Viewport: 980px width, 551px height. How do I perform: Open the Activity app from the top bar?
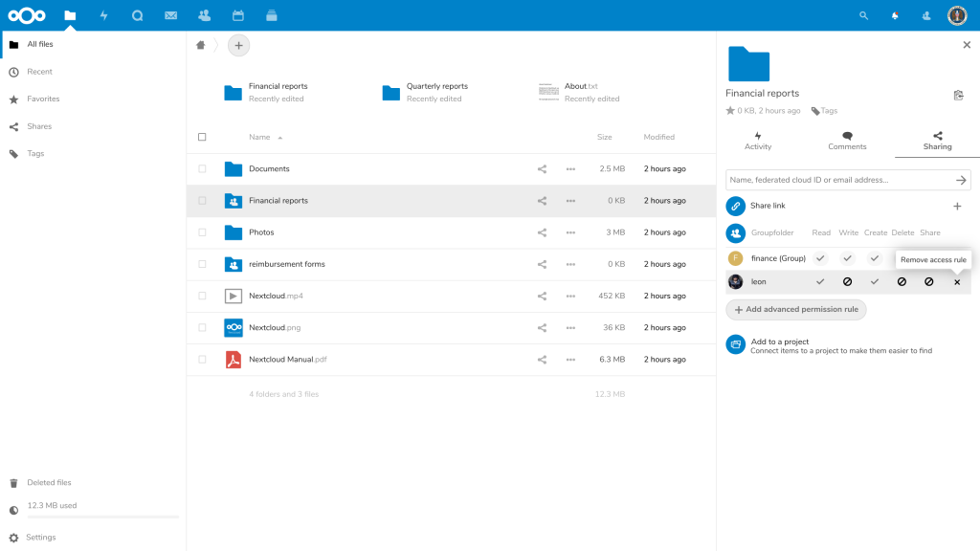click(103, 14)
